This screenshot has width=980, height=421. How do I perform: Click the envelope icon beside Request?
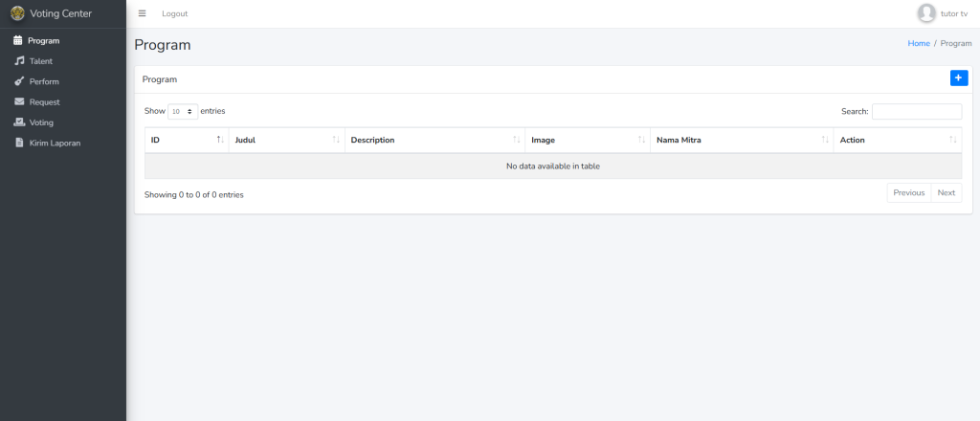coord(18,102)
